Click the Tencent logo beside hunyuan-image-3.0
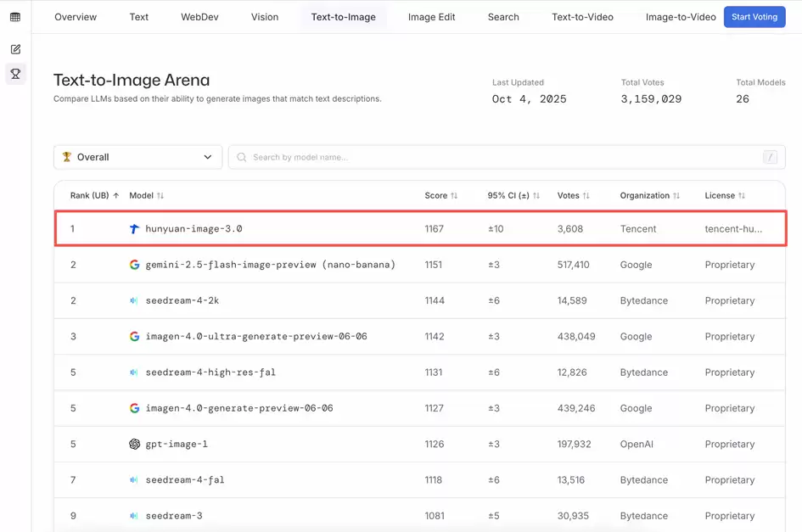Screen dimensions: 802x532 (134, 229)
